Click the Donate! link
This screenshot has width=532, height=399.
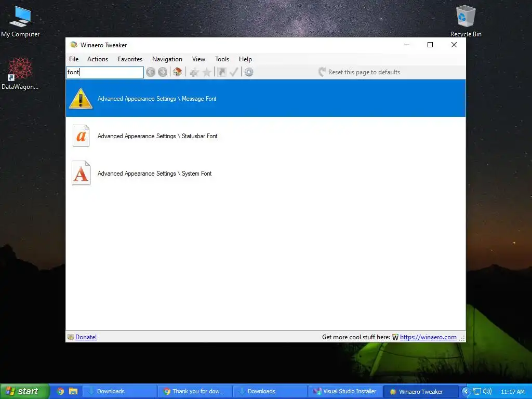pyautogui.click(x=86, y=337)
